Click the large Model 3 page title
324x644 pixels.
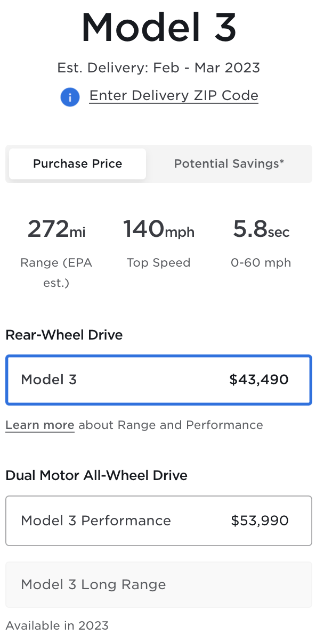click(159, 28)
